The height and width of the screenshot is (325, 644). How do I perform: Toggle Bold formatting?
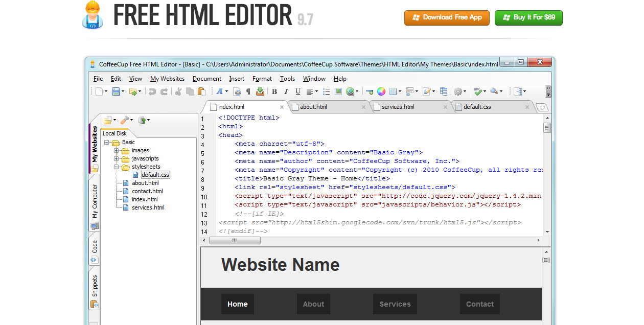tap(274, 91)
